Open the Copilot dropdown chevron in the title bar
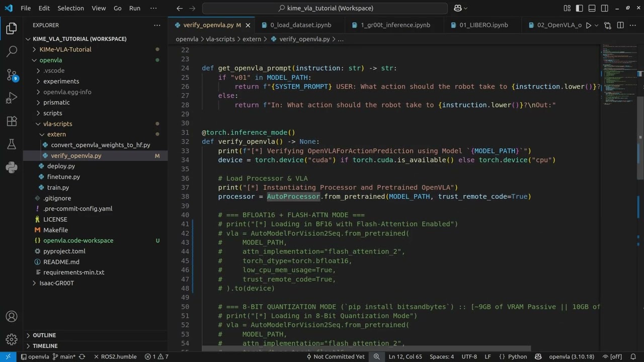Image resolution: width=644 pixels, height=362 pixels. click(465, 8)
